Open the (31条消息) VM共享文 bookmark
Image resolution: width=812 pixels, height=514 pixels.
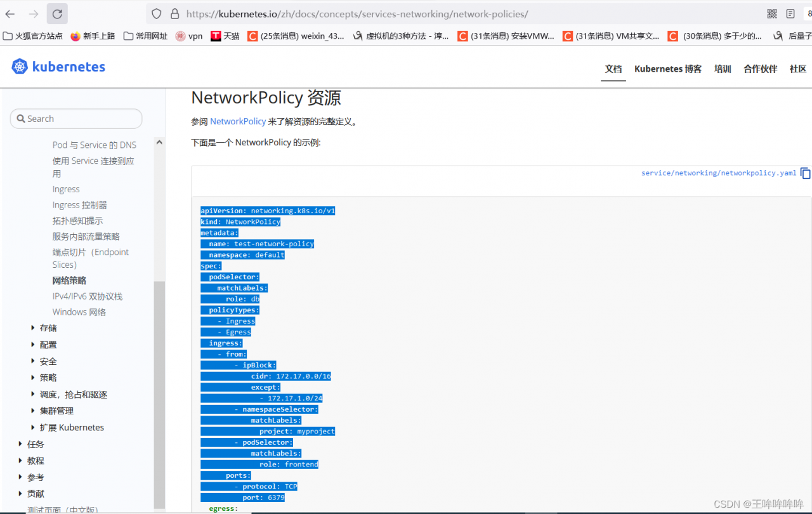(x=611, y=36)
